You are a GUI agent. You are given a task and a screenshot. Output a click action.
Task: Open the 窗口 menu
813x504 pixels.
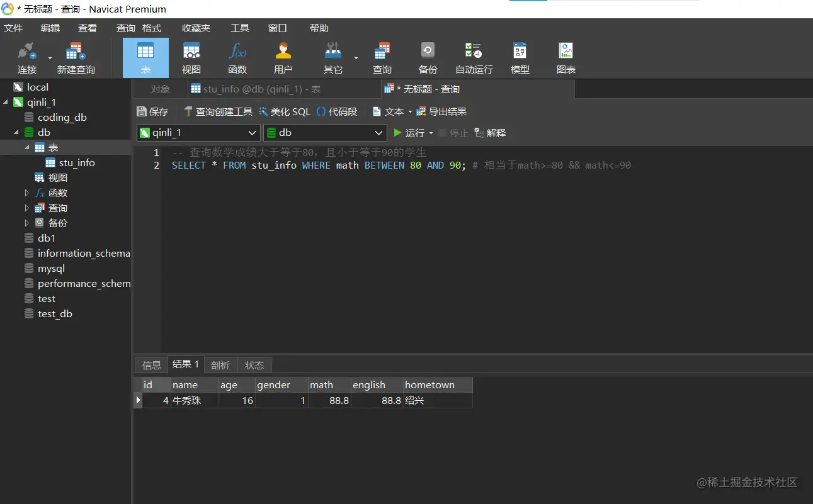pyautogui.click(x=278, y=28)
